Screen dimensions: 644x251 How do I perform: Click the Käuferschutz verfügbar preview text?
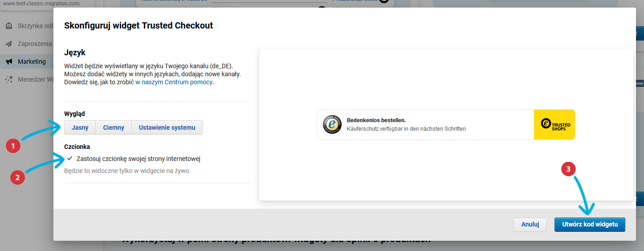[406, 129]
